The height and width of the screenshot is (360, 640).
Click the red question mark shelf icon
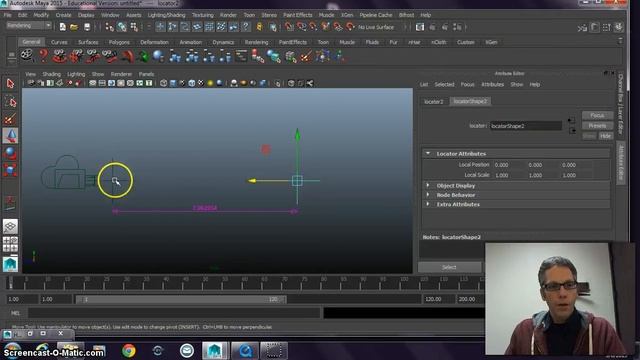click(43, 55)
